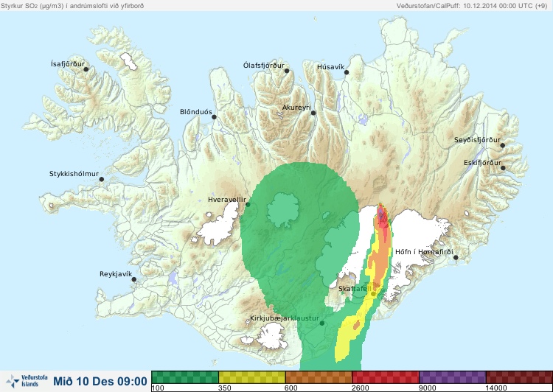Click the Hveravellir station dot

(x=248, y=204)
